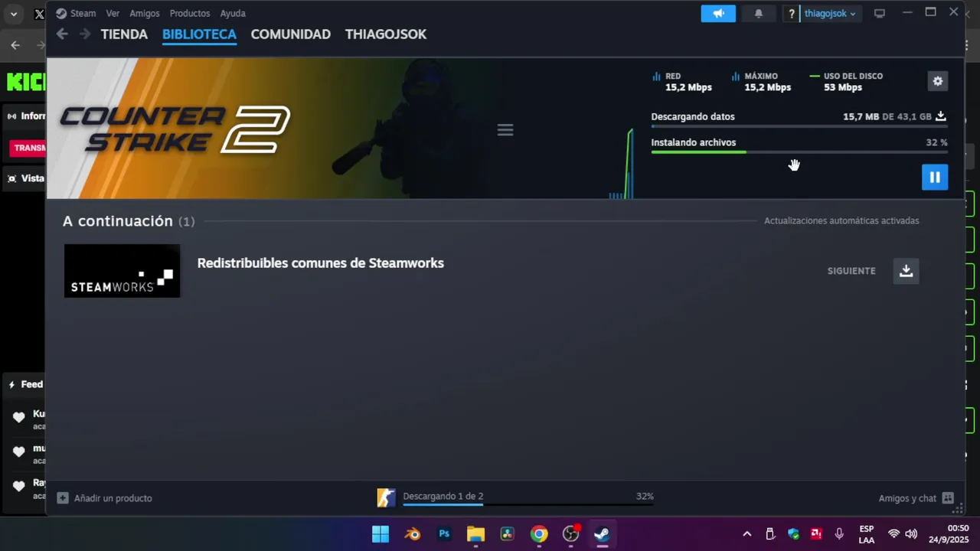Open the Windows Start menu

[x=381, y=534]
